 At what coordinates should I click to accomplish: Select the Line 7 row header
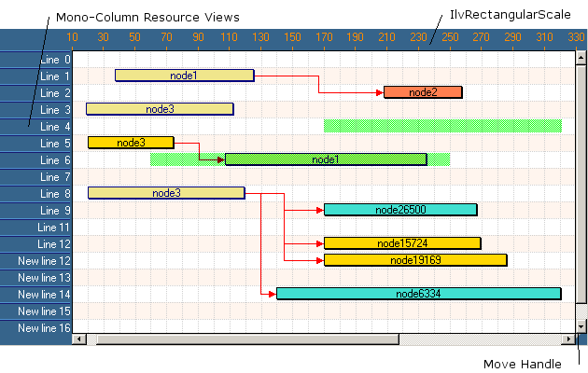coord(37,176)
